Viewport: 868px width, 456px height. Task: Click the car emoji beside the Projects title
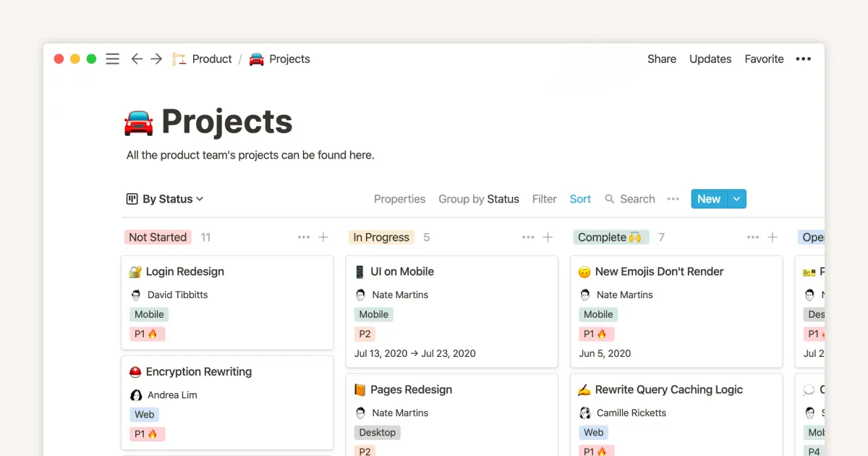(138, 122)
